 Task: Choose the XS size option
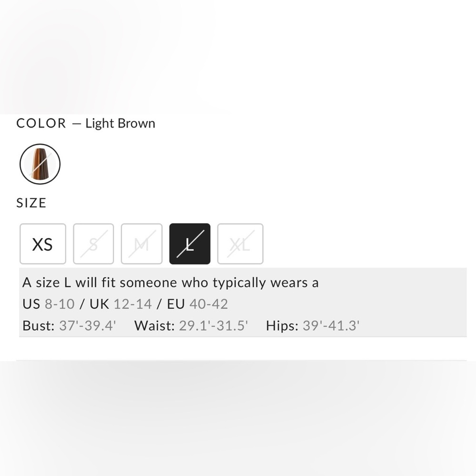point(43,244)
